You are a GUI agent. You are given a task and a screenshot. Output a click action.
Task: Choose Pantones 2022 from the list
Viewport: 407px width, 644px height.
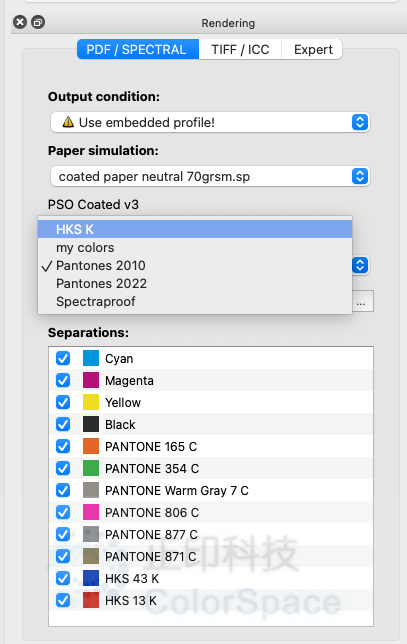tap(195, 283)
